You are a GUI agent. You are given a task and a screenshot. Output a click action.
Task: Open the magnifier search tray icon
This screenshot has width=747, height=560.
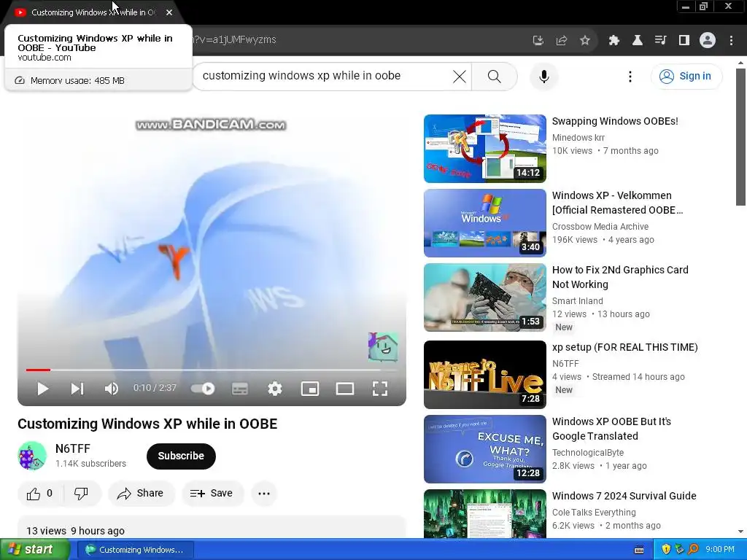click(693, 550)
